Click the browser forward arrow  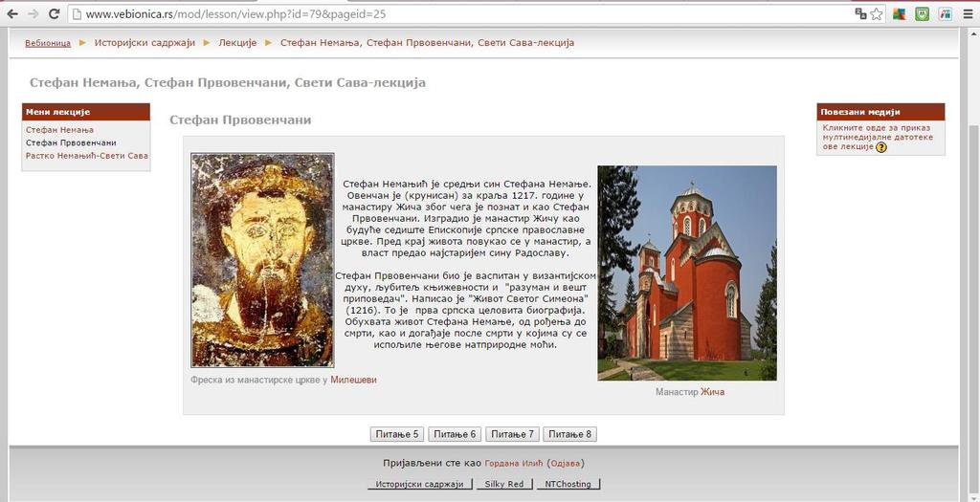coord(33,13)
